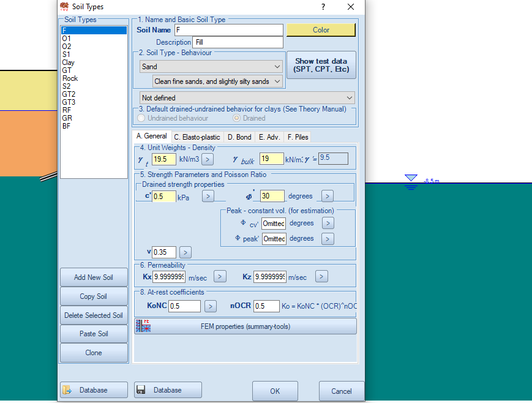This screenshot has height=403, width=532.
Task: Click the Cancel button
Action: (342, 391)
